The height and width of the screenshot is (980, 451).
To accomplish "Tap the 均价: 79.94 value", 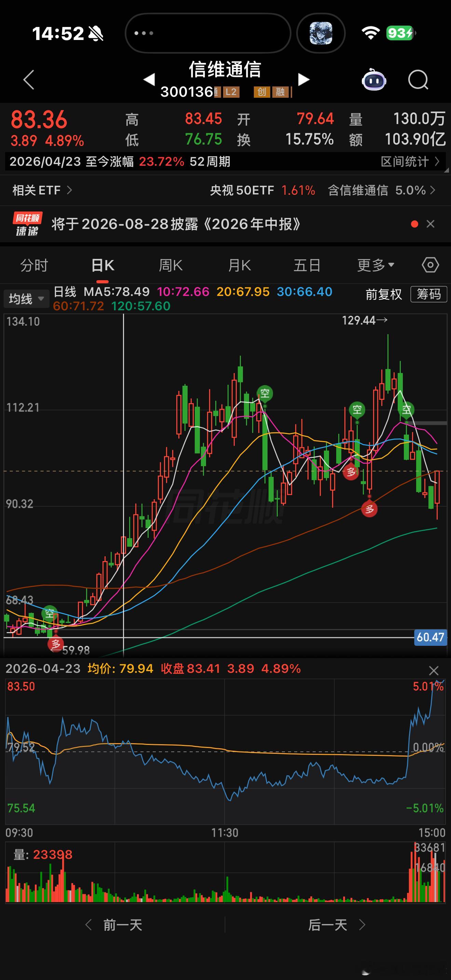I will tap(120, 668).
